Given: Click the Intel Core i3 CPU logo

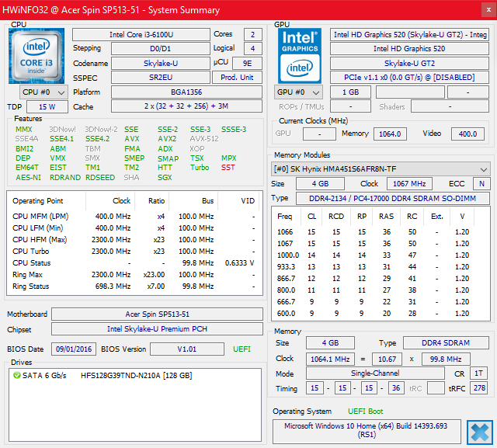Looking at the screenshot, I should pos(36,56).
